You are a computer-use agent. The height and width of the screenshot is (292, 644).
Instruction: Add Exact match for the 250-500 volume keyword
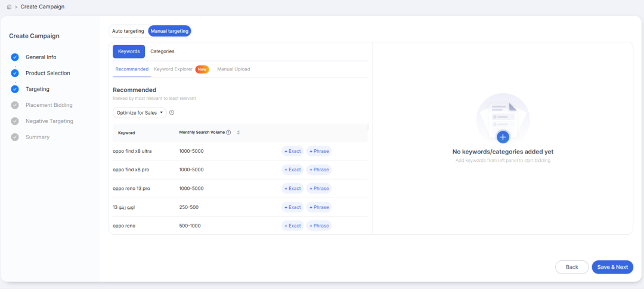pyautogui.click(x=292, y=207)
